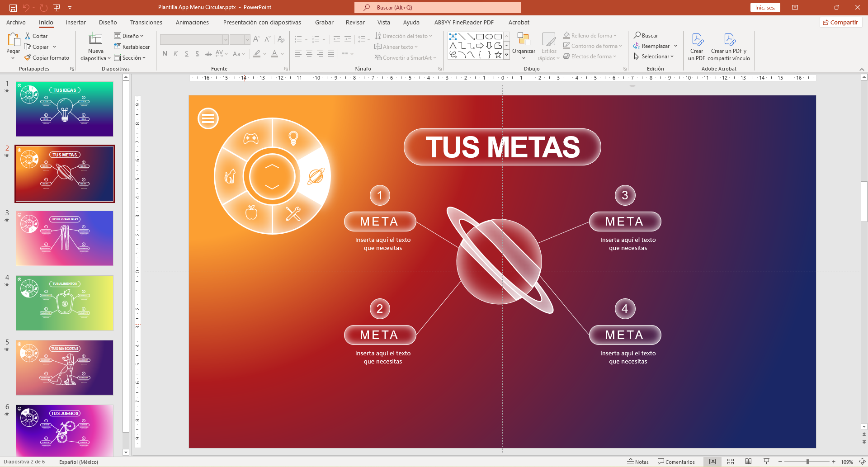The width and height of the screenshot is (868, 467).
Task: Toggle Normal view button in status bar
Action: click(712, 462)
